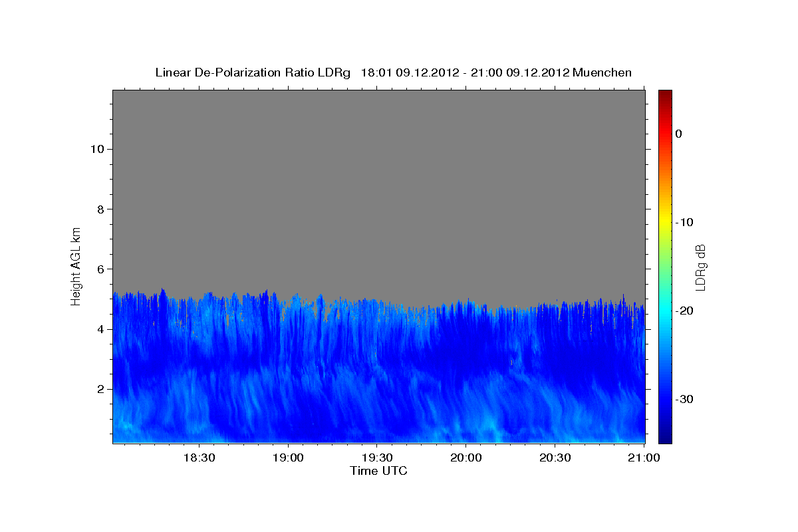The width and height of the screenshot is (798, 532).
Task: Pick the dark red top of the colorbar
Action: point(665,93)
